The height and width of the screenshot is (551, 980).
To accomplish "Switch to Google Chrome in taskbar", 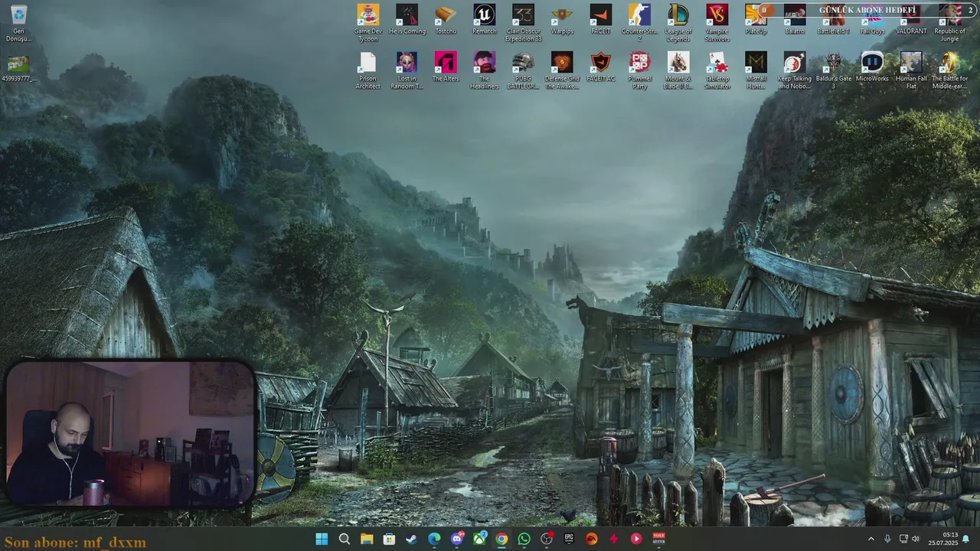I will (501, 539).
